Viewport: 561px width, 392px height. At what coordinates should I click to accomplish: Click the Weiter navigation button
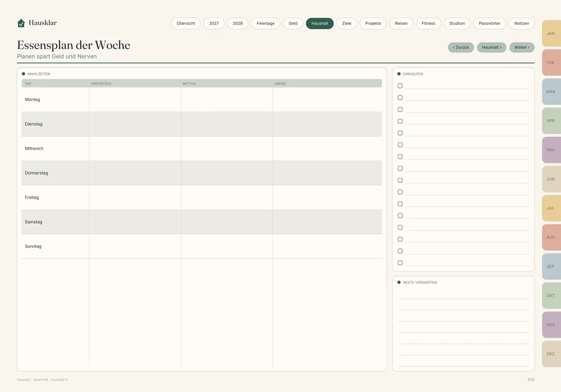click(522, 47)
